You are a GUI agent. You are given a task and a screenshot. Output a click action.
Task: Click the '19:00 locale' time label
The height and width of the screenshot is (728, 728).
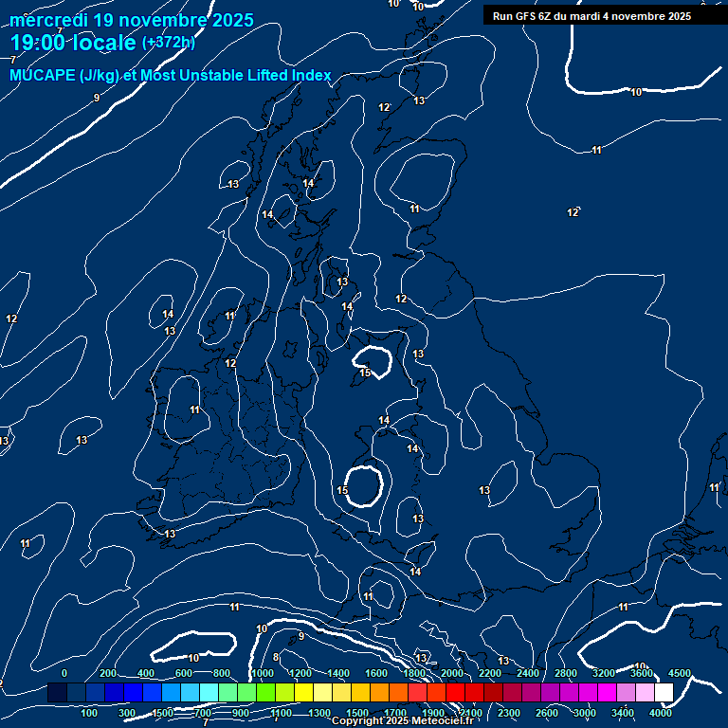coord(74,43)
